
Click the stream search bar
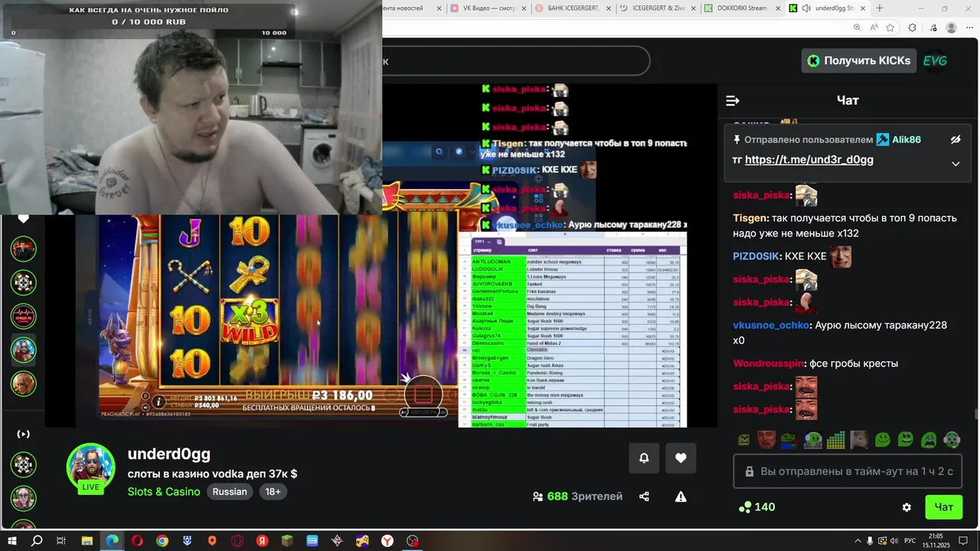515,61
